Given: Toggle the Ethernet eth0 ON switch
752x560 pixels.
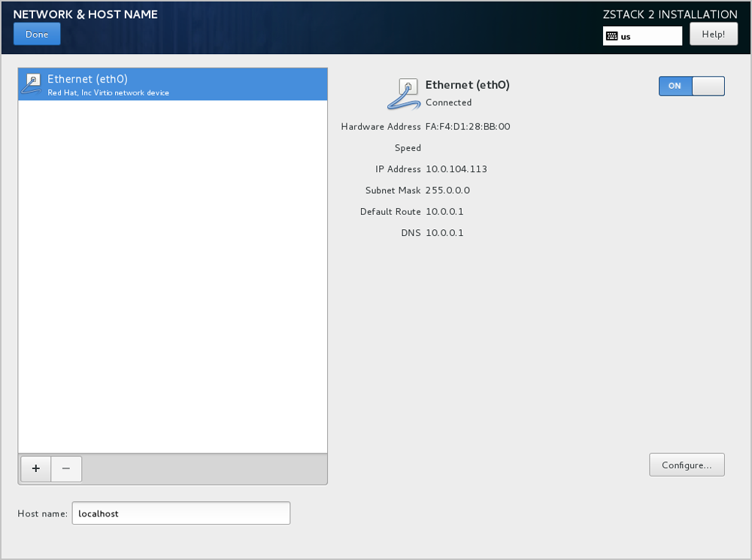Looking at the screenshot, I should pos(691,86).
